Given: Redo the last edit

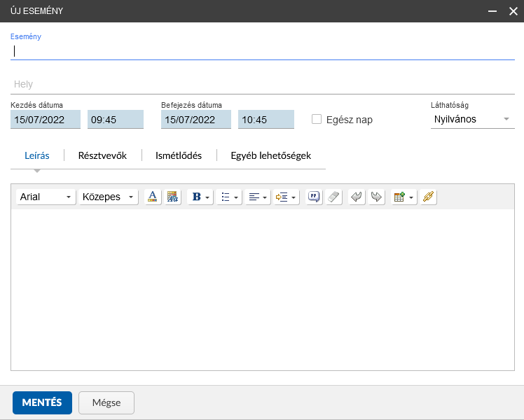Looking at the screenshot, I should coord(376,197).
